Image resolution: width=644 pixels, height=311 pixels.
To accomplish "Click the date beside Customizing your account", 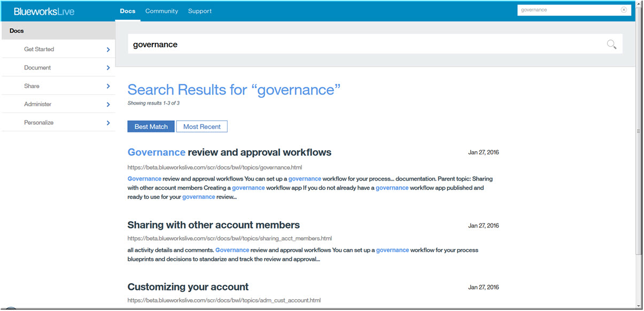I will pos(484,287).
